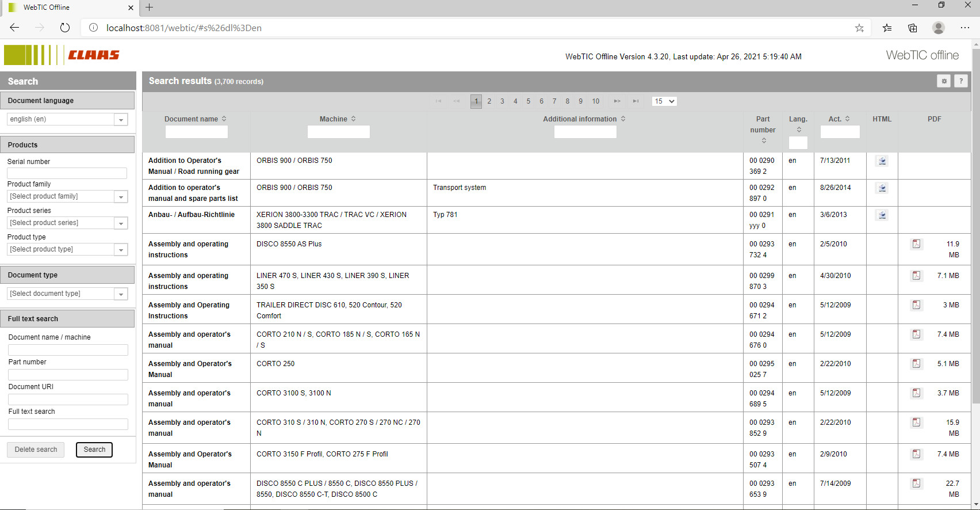Viewport: 980px width, 510px height.
Task: Open PDF for LINER 470 S row
Action: [x=916, y=276]
